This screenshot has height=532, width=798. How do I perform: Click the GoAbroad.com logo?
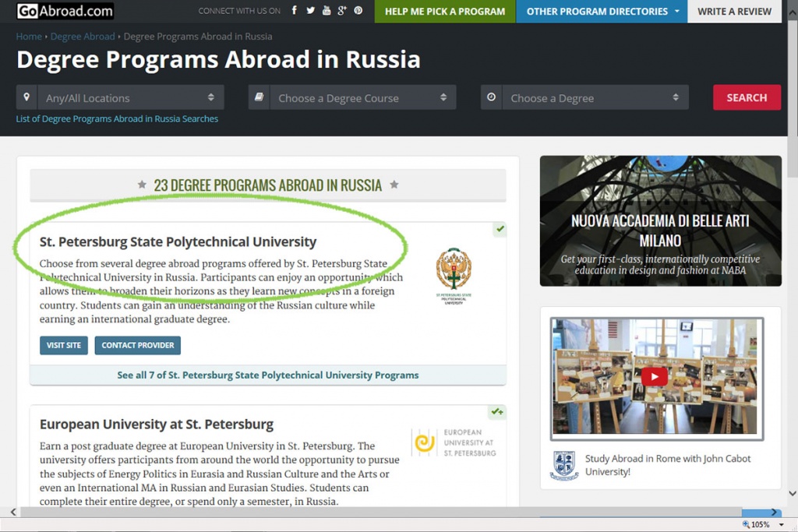(x=65, y=11)
